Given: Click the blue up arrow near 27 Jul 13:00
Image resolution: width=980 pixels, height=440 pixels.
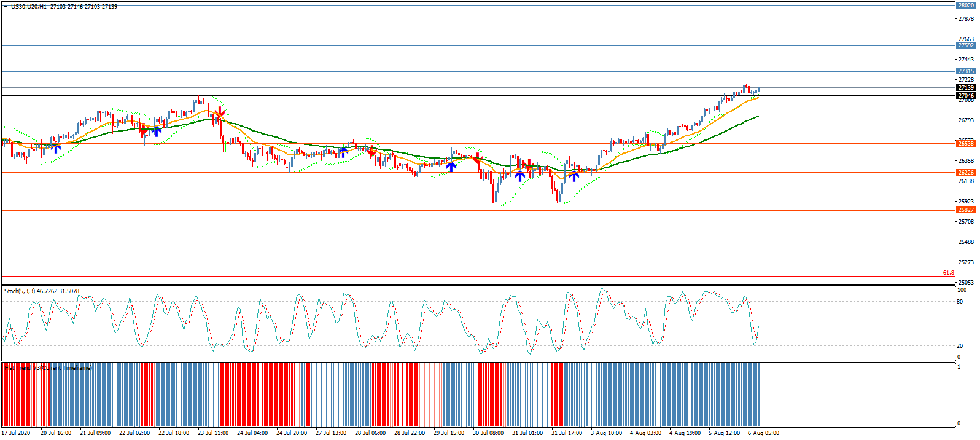Looking at the screenshot, I should pyautogui.click(x=343, y=151).
